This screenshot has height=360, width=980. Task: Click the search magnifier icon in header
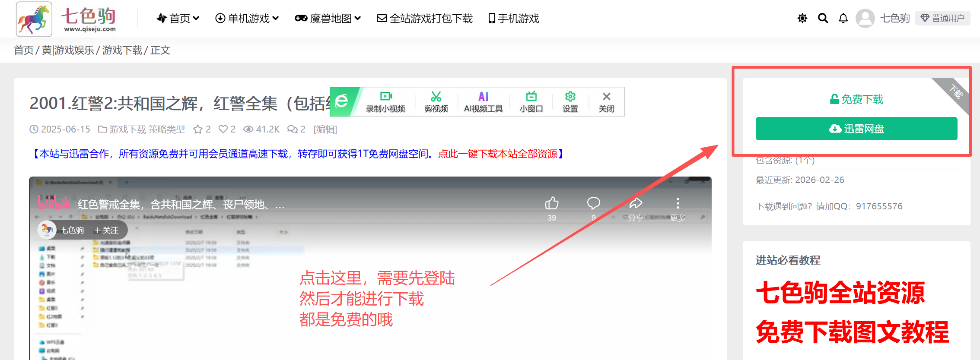(x=823, y=18)
